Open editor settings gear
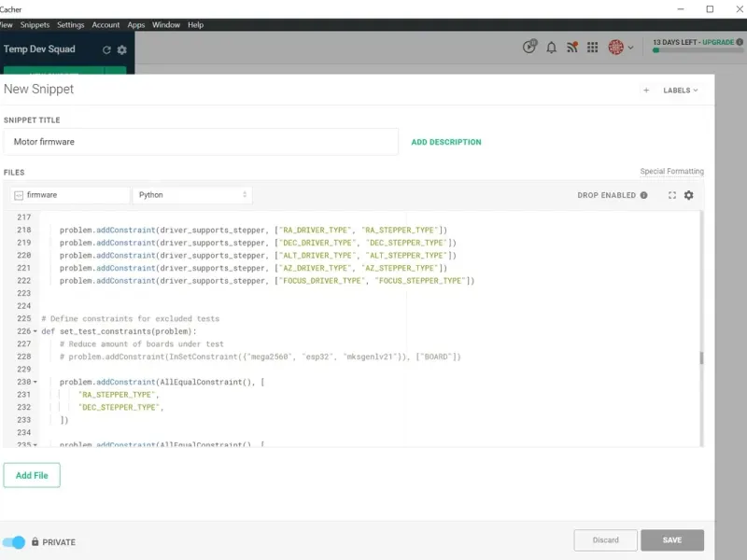This screenshot has width=747, height=560. [x=688, y=195]
